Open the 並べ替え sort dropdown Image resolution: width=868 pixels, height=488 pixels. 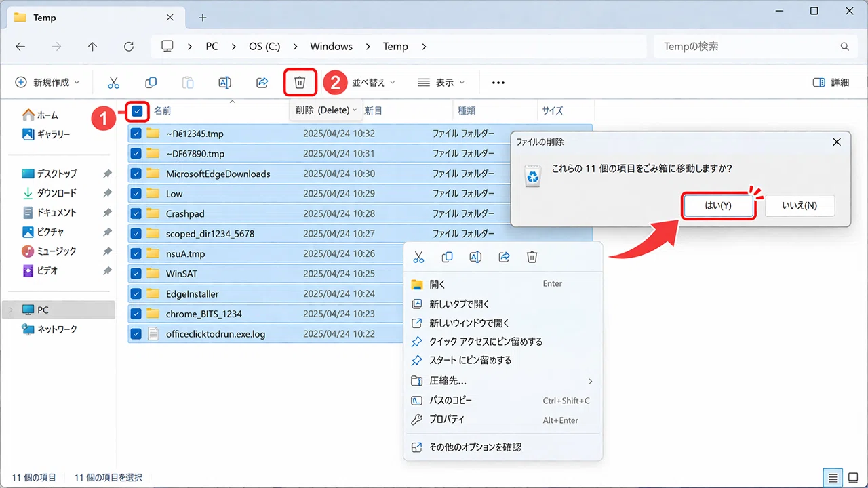pos(374,83)
